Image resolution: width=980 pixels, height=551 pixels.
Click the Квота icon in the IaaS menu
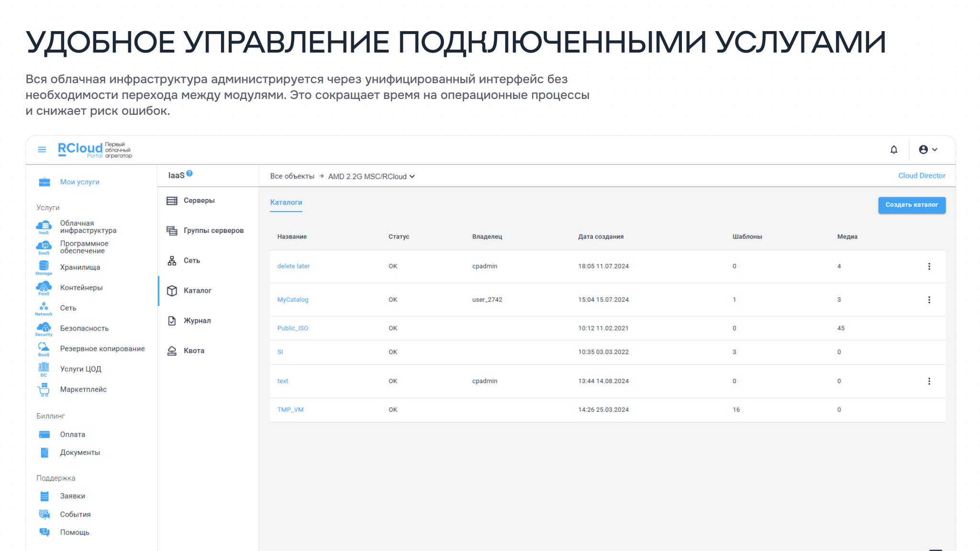pyautogui.click(x=172, y=351)
